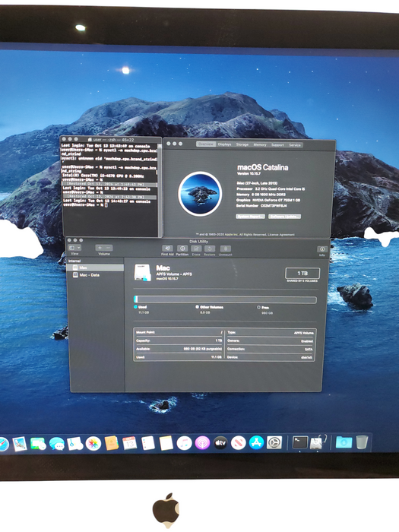
Task: Switch to the Support tab
Action: pos(277,145)
